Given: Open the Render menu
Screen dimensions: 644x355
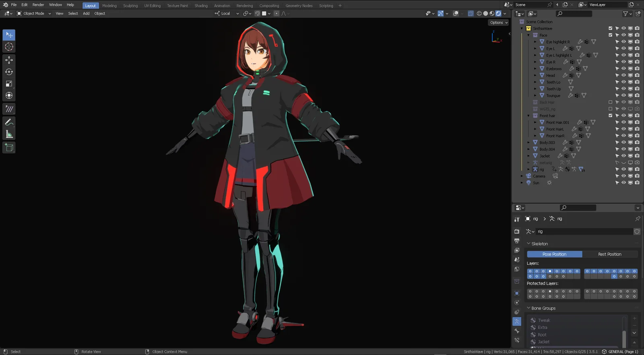Looking at the screenshot, I should [x=38, y=5].
